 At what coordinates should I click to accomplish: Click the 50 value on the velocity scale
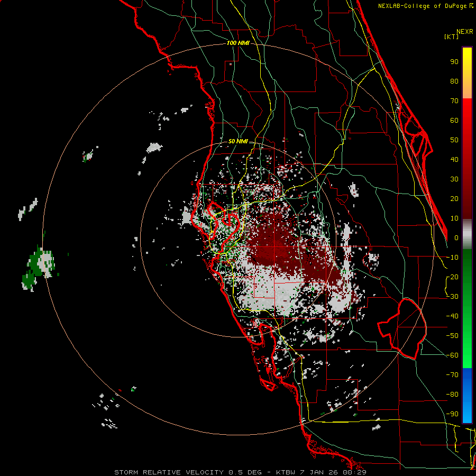pos(454,140)
